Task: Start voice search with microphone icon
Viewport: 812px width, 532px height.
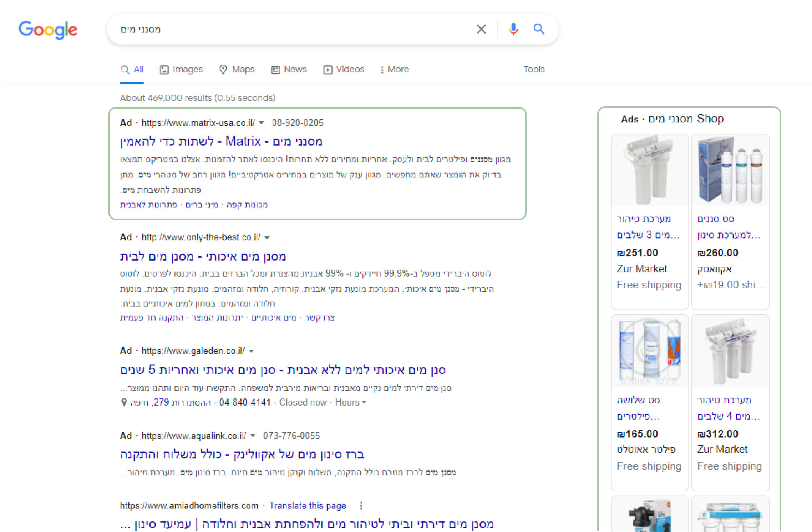Action: pos(513,29)
